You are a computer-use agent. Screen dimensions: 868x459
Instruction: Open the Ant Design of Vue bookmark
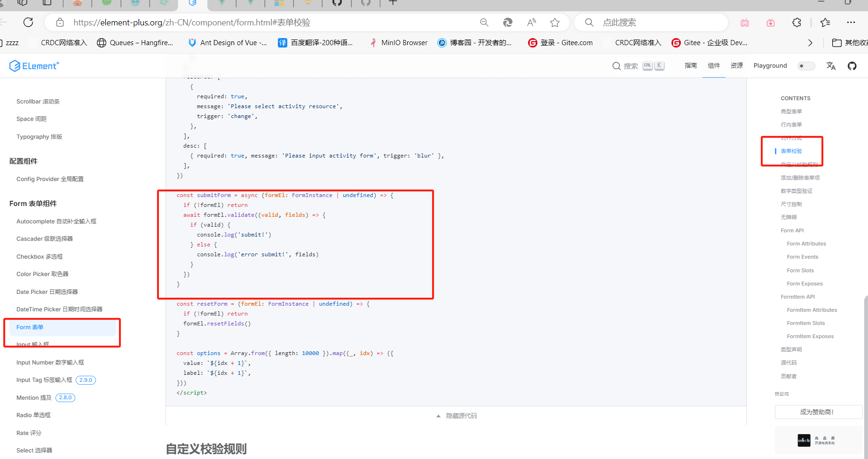[227, 43]
